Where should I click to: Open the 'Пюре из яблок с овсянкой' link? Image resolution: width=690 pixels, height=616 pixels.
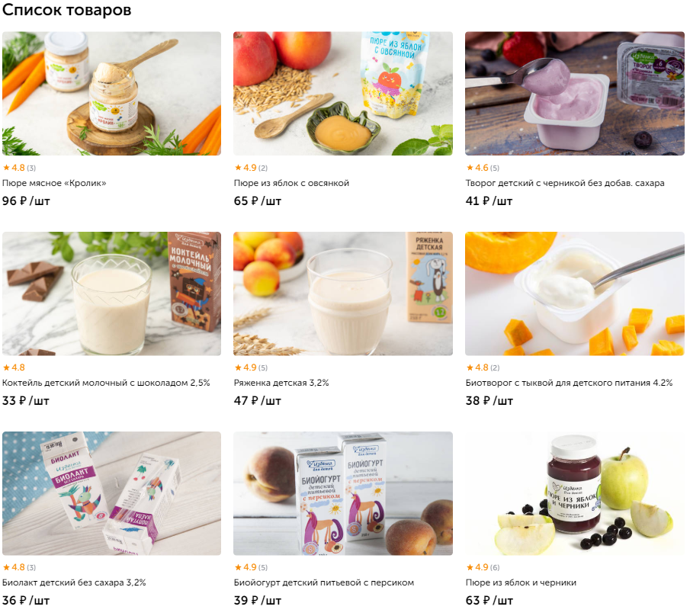coord(291,183)
